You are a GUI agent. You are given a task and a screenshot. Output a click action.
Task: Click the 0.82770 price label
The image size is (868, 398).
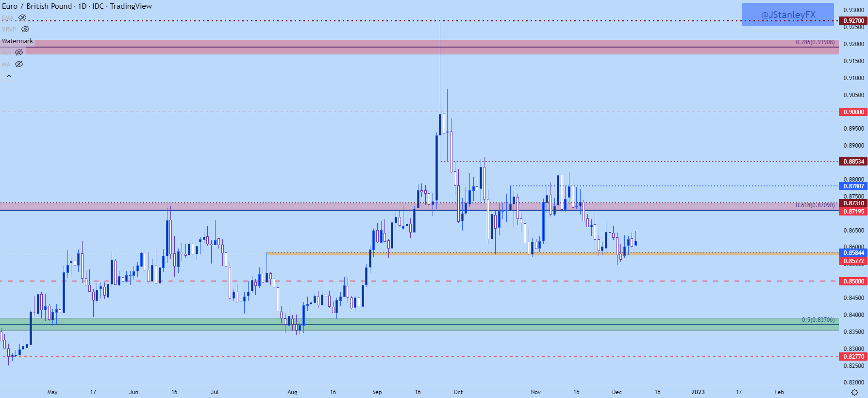(853, 357)
